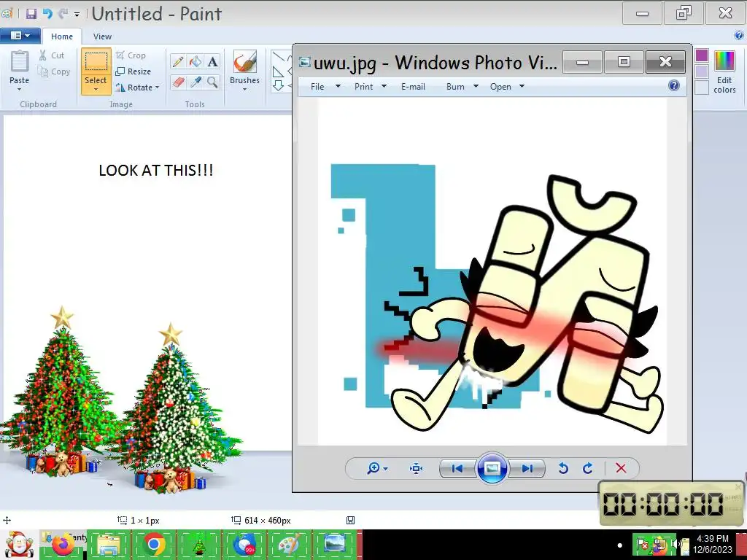Click Christmas tree app on taskbar

[x=198, y=545]
